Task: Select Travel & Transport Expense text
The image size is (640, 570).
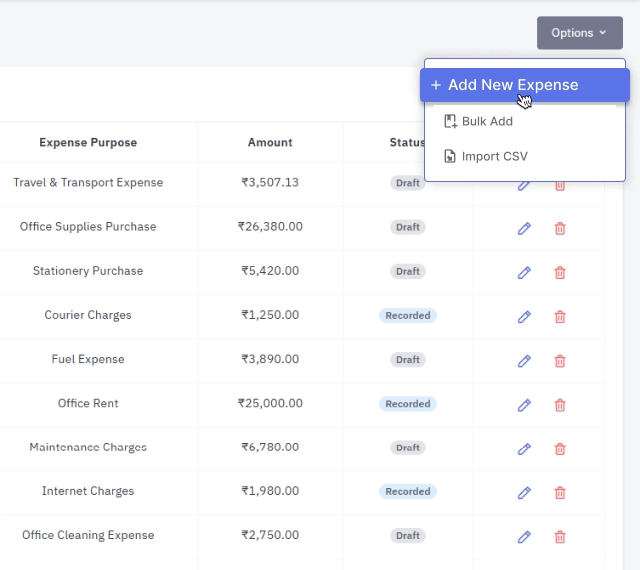Action: point(88,183)
